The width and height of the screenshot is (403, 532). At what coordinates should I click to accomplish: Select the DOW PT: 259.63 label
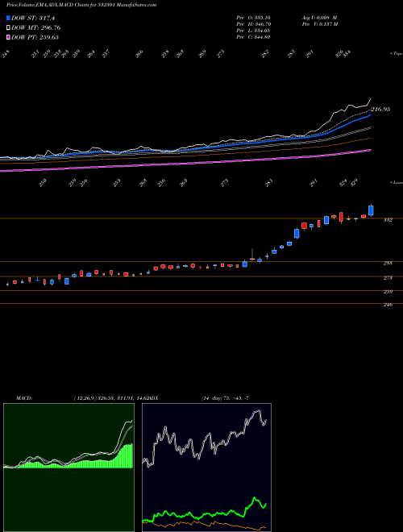[35, 37]
